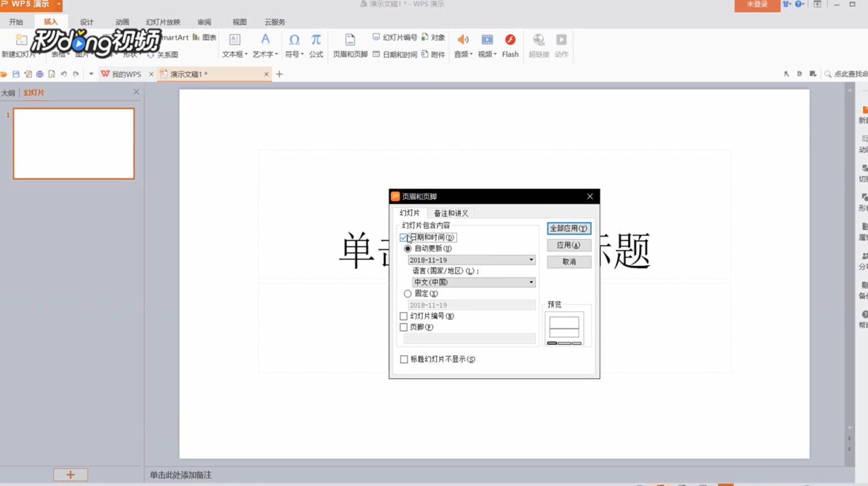868x486 pixels.
Task: Expand the 符号 dropdown arrow
Action: point(303,55)
